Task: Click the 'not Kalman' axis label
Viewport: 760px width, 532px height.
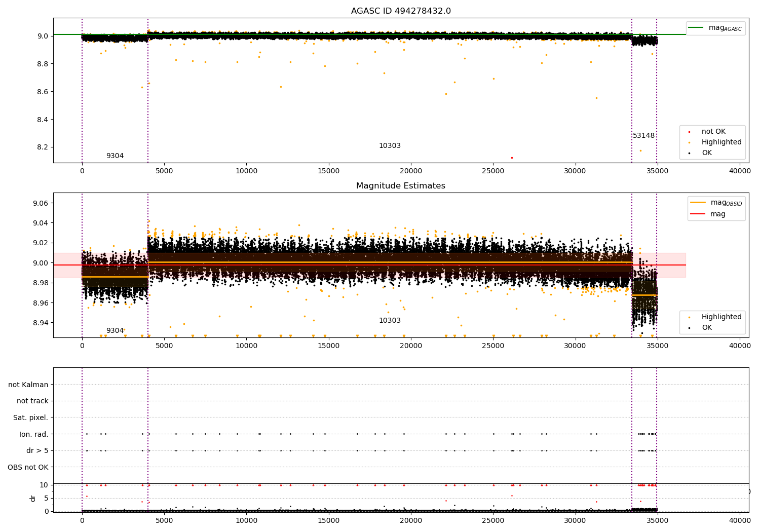Action: point(28,385)
